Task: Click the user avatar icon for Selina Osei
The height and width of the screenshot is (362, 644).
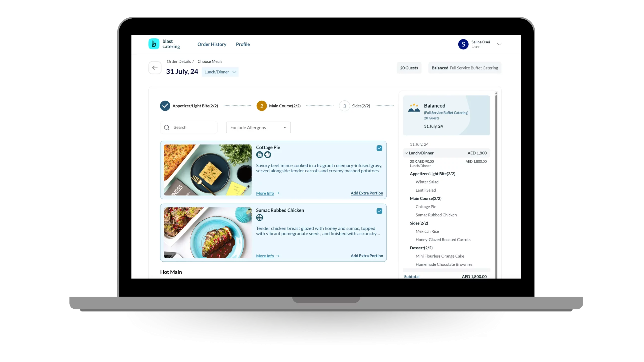Action: pyautogui.click(x=463, y=44)
